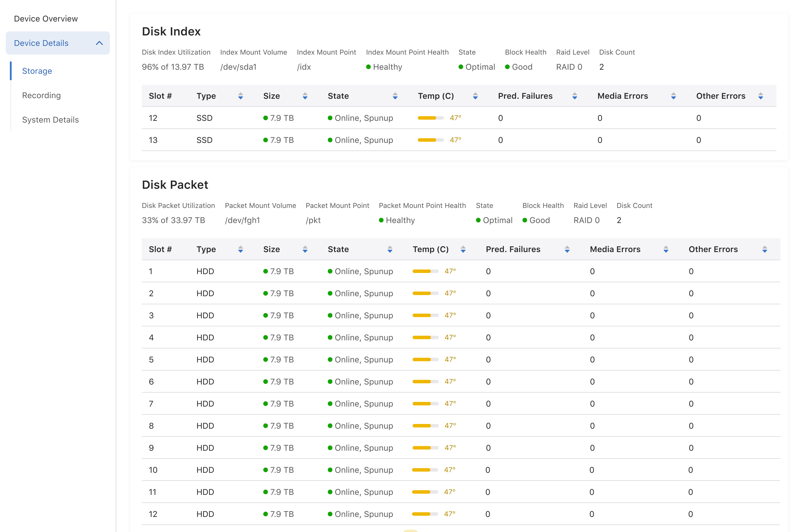Click Slot # header in Disk Index table

tap(160, 96)
